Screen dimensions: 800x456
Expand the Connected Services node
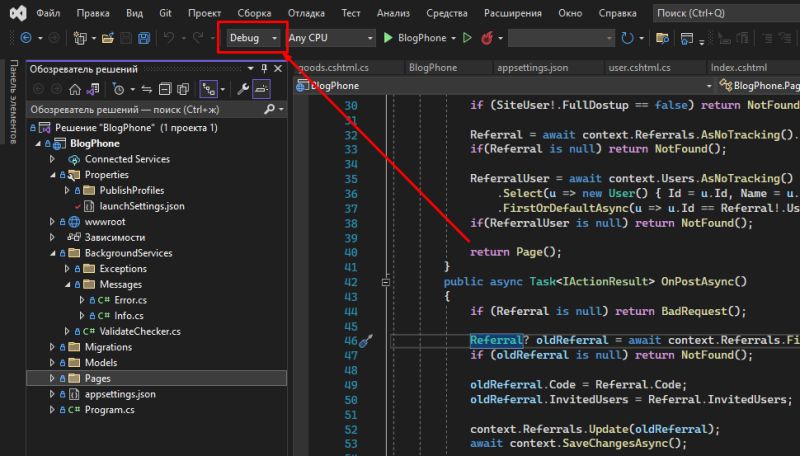pos(52,159)
